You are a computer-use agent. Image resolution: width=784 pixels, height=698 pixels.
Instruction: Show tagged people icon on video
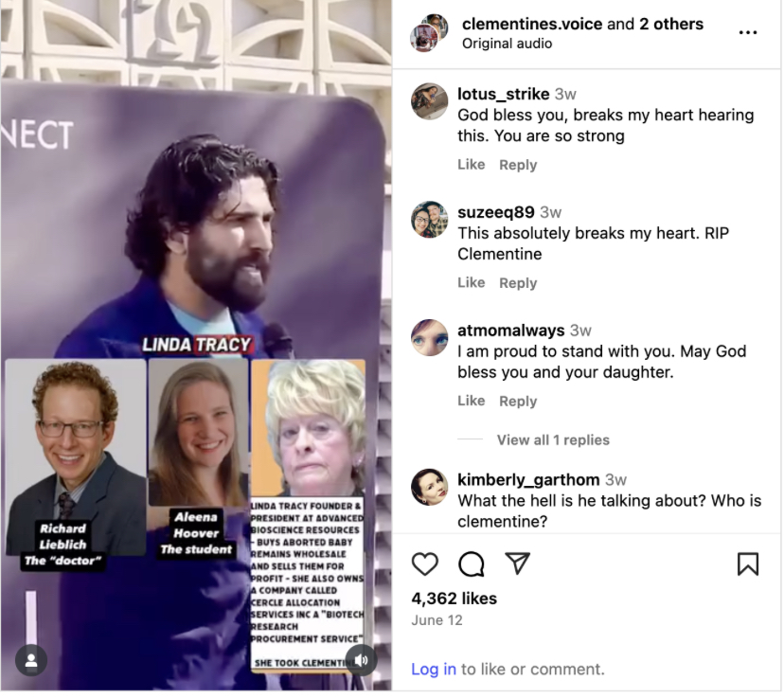pos(31,660)
